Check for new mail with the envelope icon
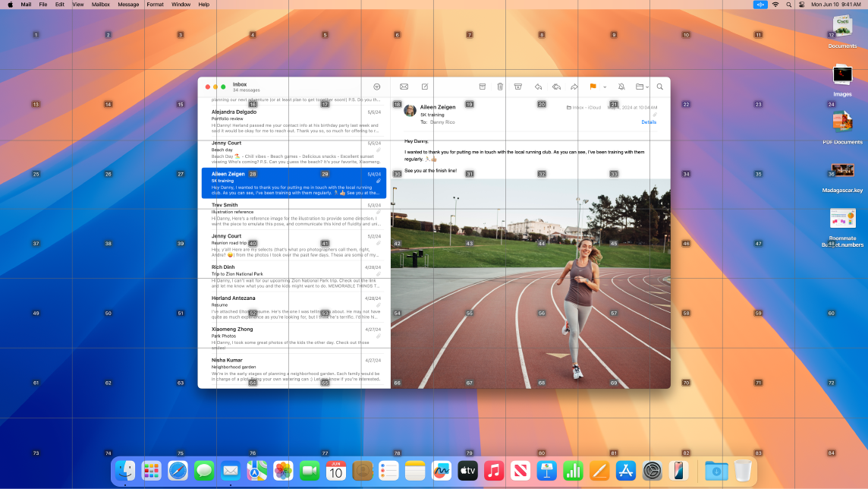The width and height of the screenshot is (868, 489). coord(403,87)
